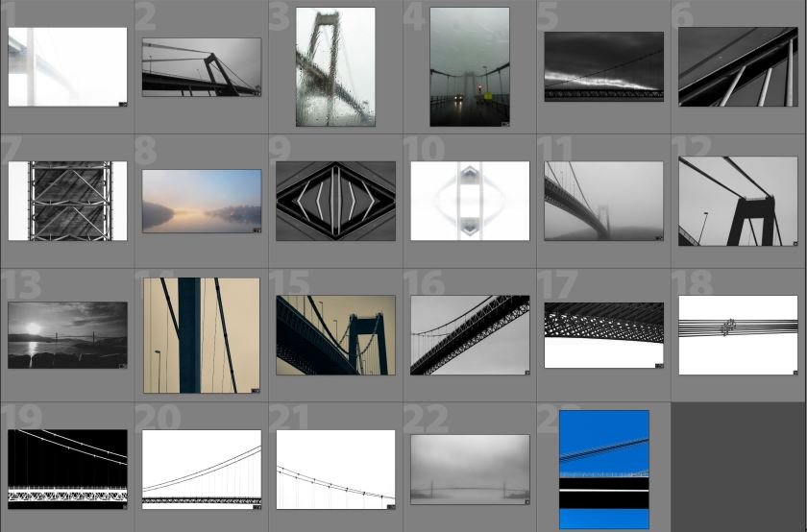Click the develop badge on the white foggy bridge photo
Viewport: 807px width, 532px height.
click(122, 102)
